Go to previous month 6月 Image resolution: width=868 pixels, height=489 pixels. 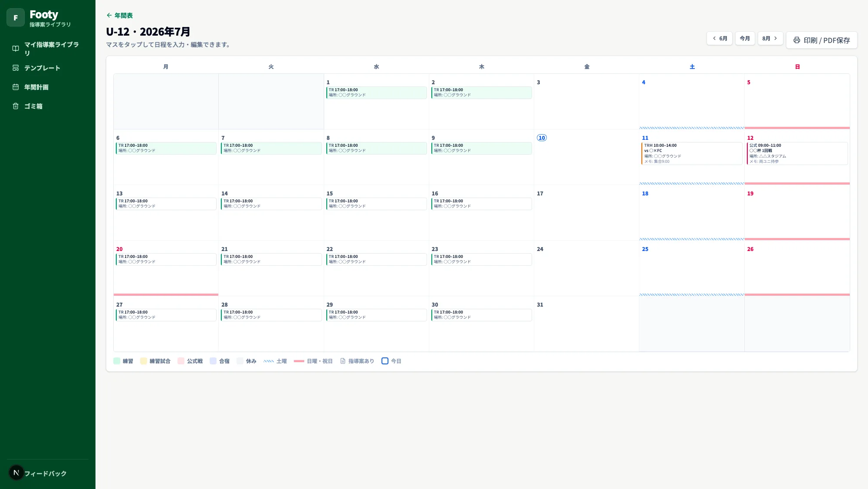[720, 38]
